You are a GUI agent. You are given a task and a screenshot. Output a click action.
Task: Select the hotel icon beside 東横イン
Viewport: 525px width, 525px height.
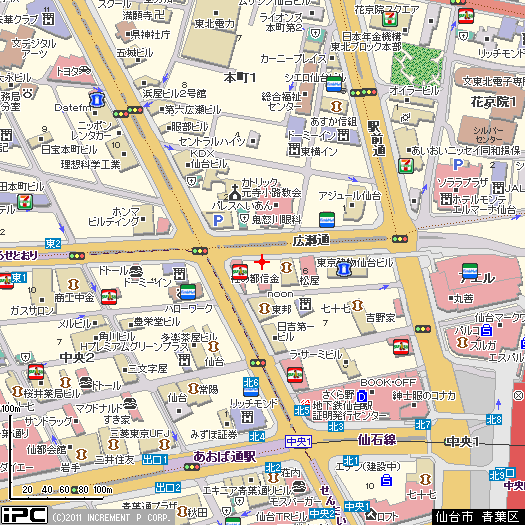pos(294,150)
